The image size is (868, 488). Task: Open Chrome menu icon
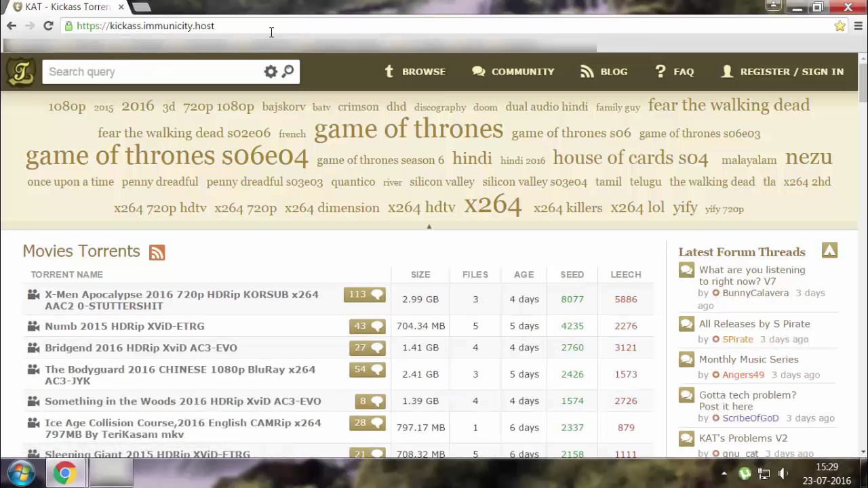click(858, 26)
